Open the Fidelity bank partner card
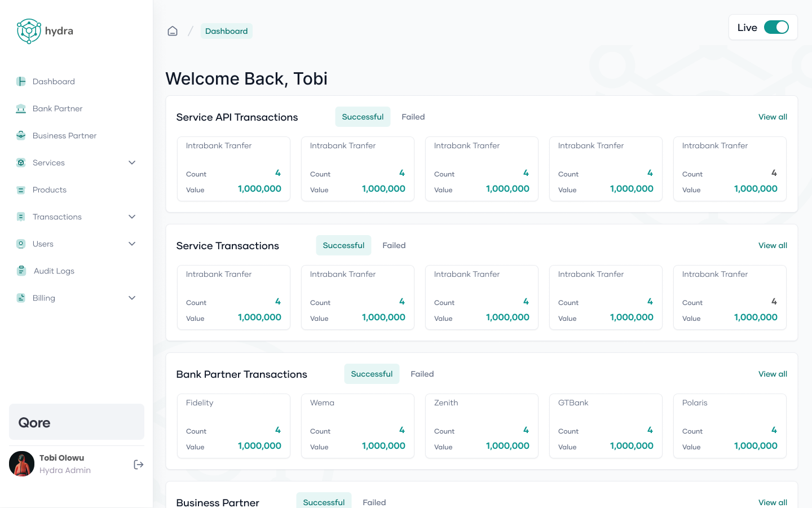 (x=233, y=426)
